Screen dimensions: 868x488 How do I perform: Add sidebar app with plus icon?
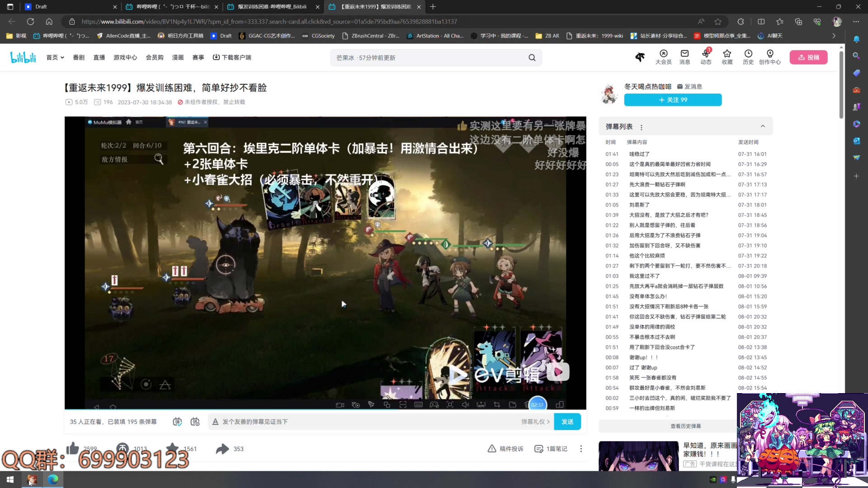(856, 176)
